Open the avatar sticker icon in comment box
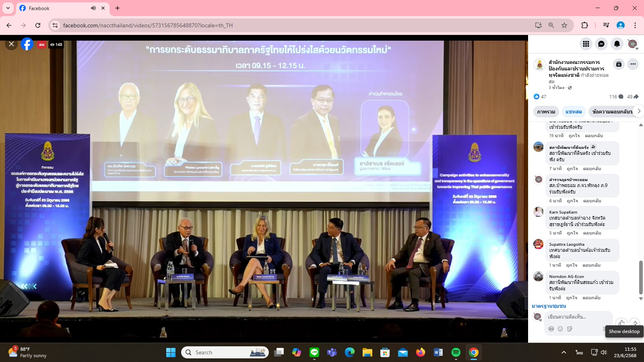The width and height of the screenshot is (644, 362). coord(551,329)
